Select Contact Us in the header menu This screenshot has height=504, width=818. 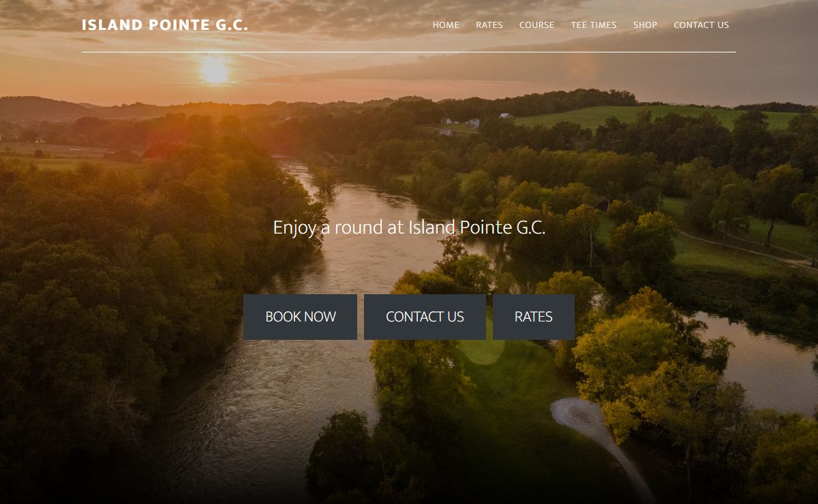click(x=701, y=25)
